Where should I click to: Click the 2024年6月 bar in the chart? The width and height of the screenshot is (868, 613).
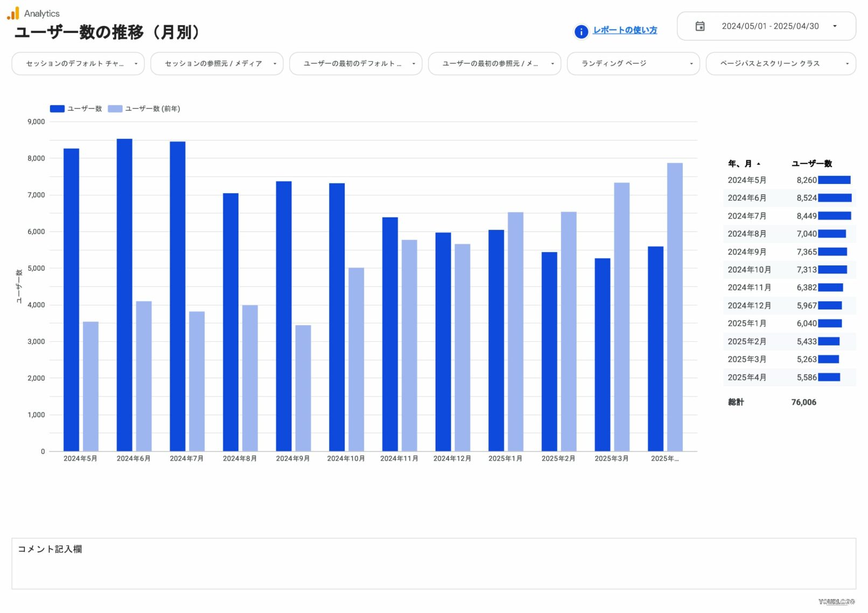click(124, 296)
